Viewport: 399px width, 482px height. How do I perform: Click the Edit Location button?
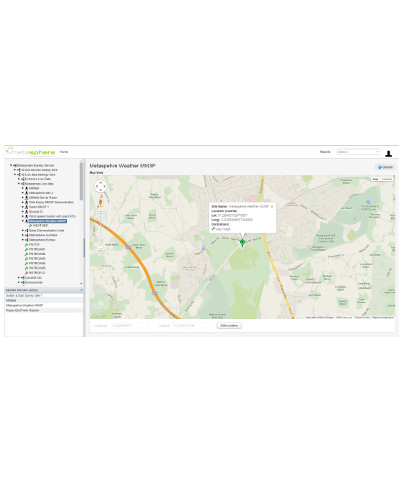click(229, 326)
